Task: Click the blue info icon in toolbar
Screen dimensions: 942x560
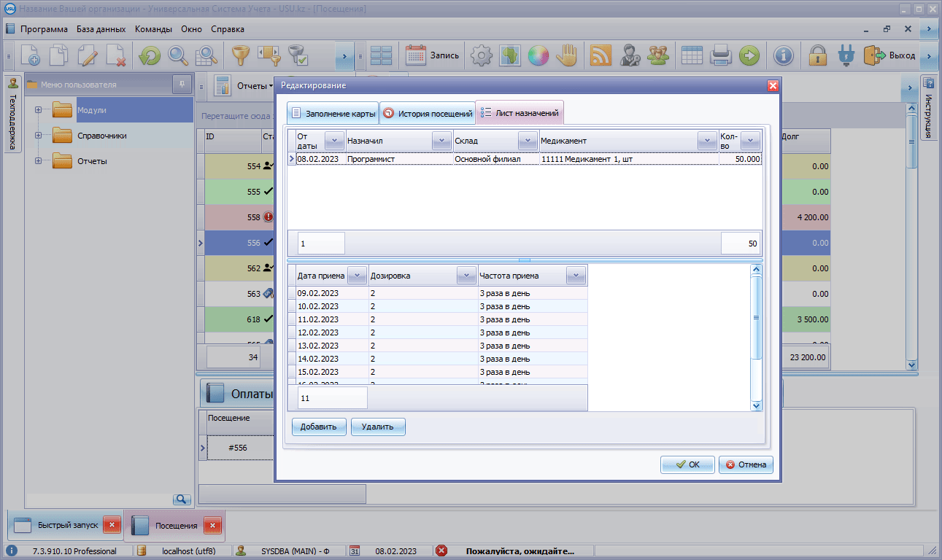Action: point(784,55)
